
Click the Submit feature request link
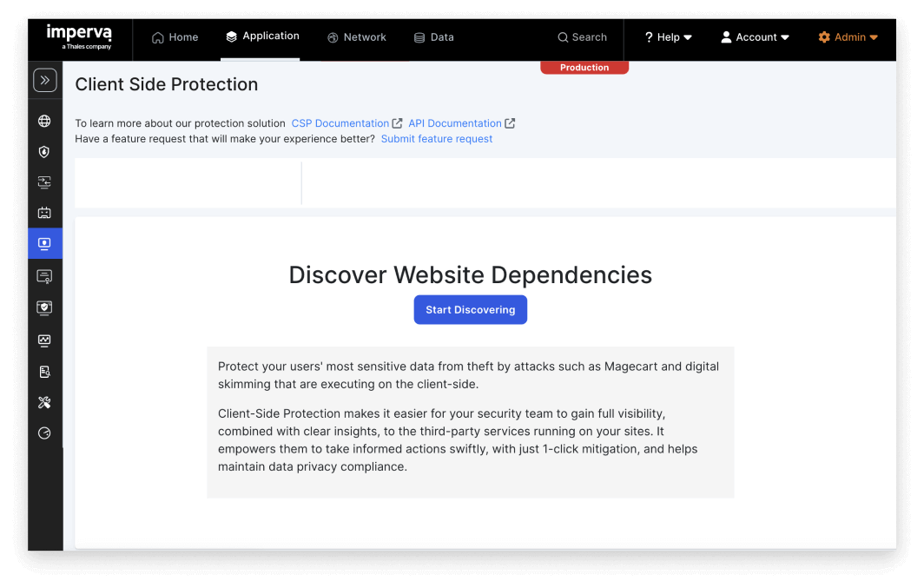coord(436,138)
